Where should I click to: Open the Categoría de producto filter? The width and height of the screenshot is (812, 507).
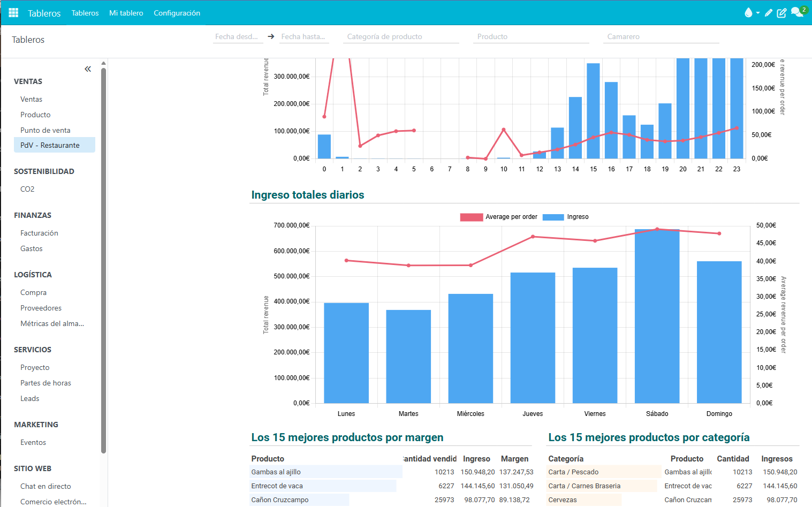[x=402, y=36]
